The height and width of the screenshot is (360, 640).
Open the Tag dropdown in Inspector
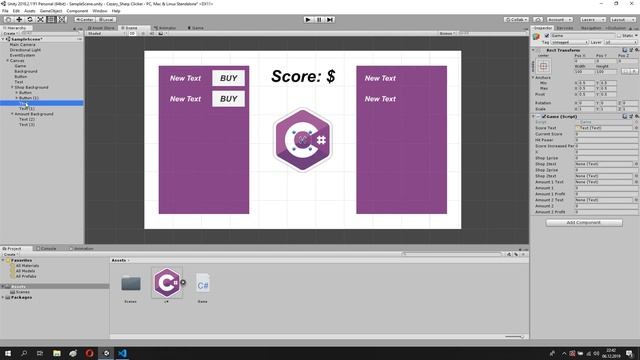[569, 42]
